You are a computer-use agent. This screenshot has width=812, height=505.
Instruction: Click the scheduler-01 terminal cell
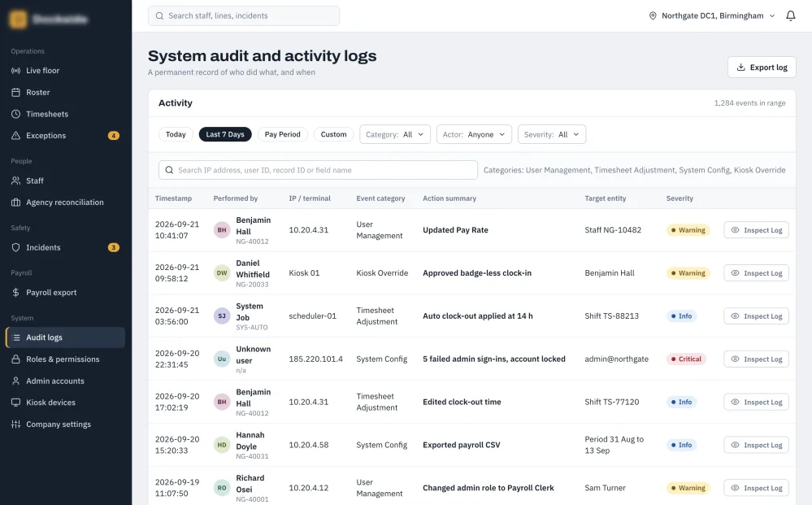pos(312,316)
